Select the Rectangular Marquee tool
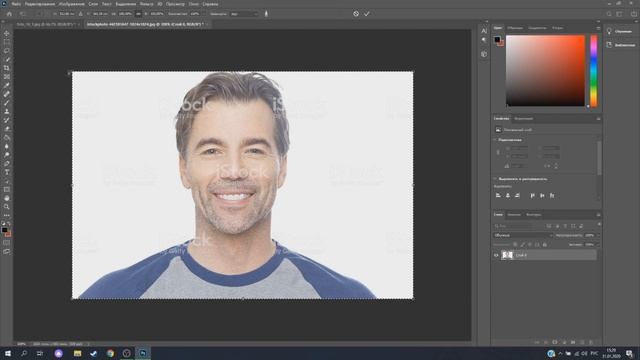640x360 pixels. (x=7, y=42)
